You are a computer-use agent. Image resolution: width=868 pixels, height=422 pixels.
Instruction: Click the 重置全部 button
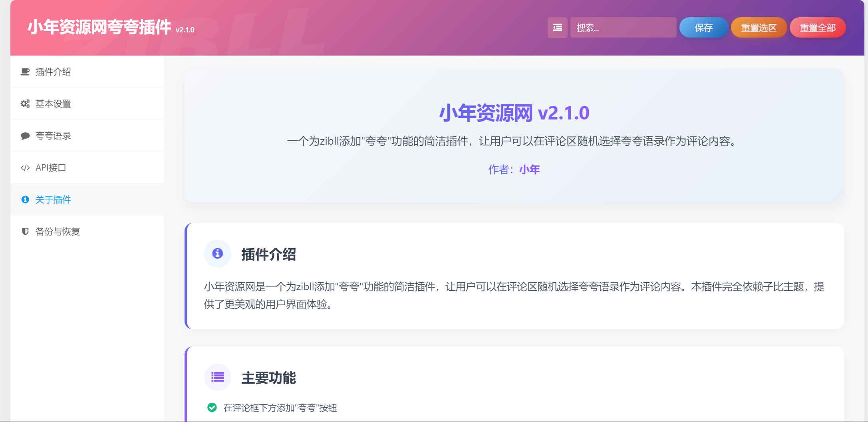click(817, 27)
